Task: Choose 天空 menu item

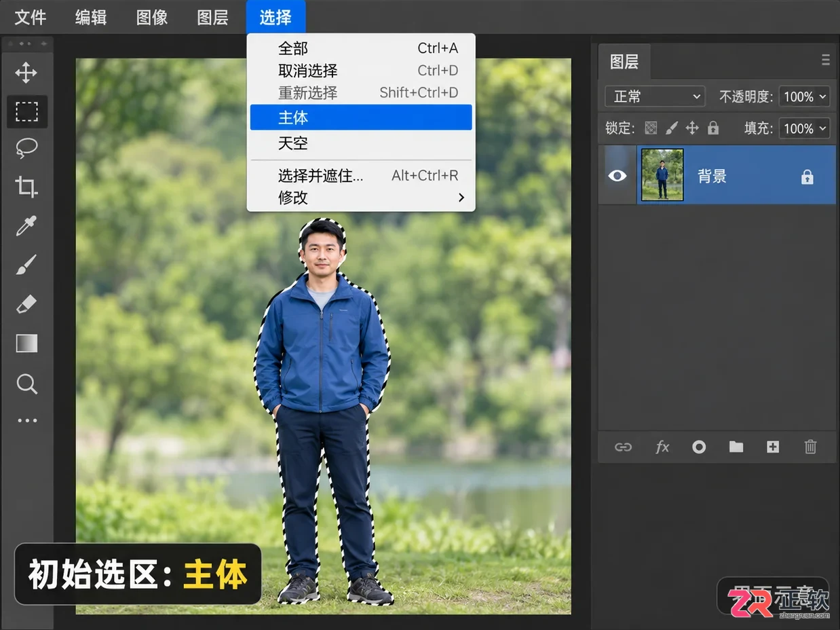Action: tap(362, 143)
